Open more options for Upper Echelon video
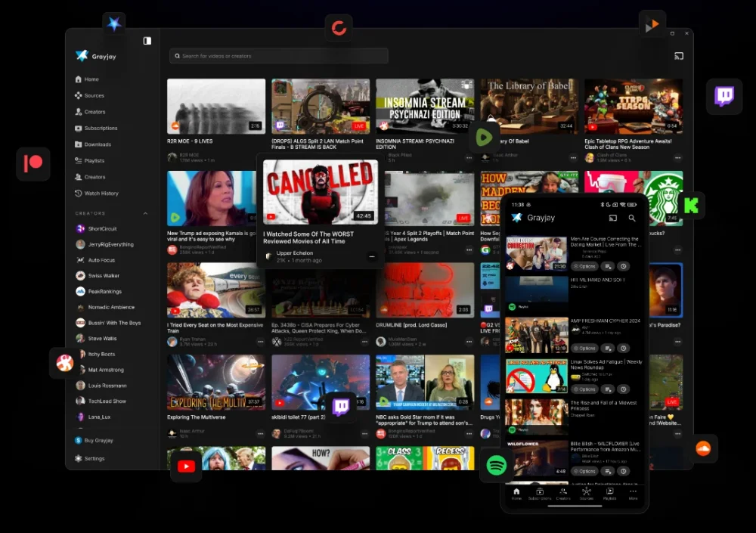 click(x=371, y=256)
